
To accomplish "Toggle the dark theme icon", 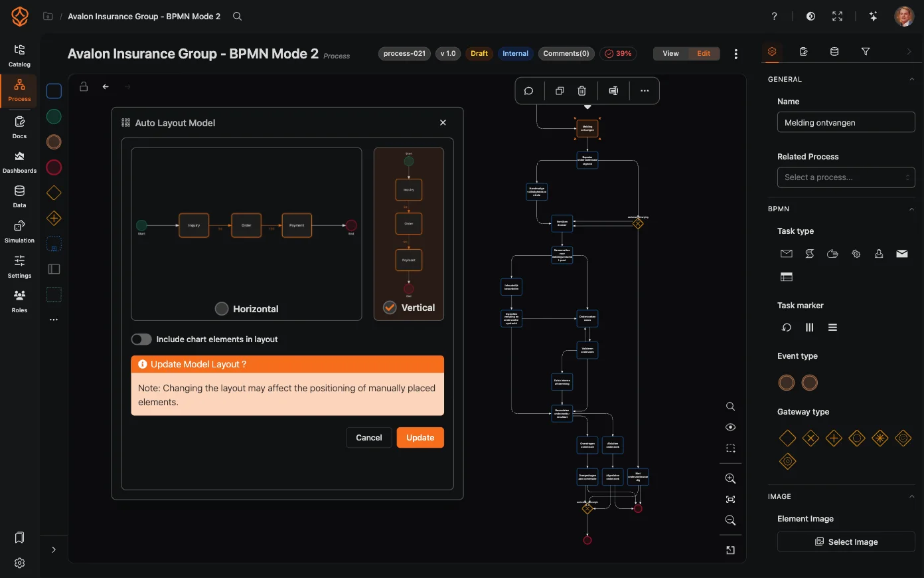I will click(x=810, y=16).
